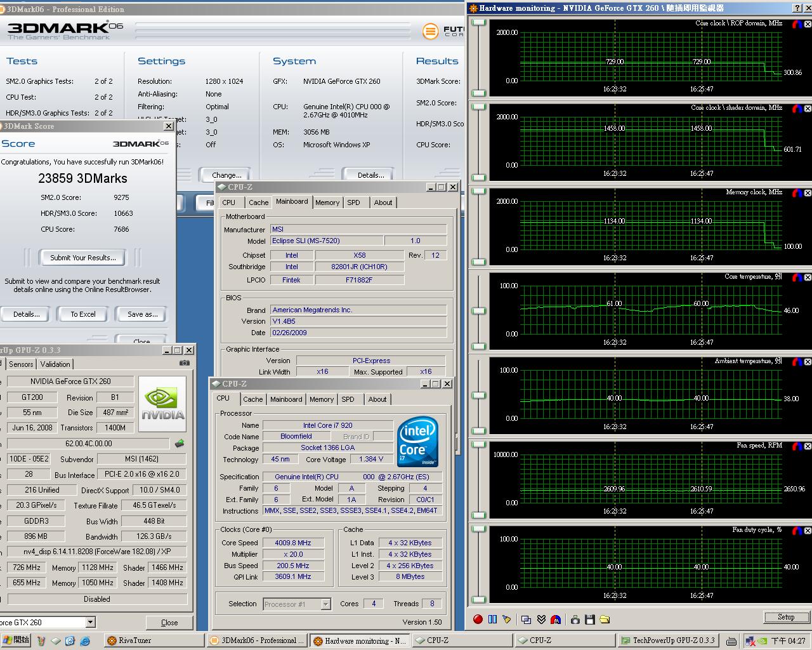Open Memory tab in front CPU-Z window
This screenshot has height=650, width=812.
(x=322, y=399)
